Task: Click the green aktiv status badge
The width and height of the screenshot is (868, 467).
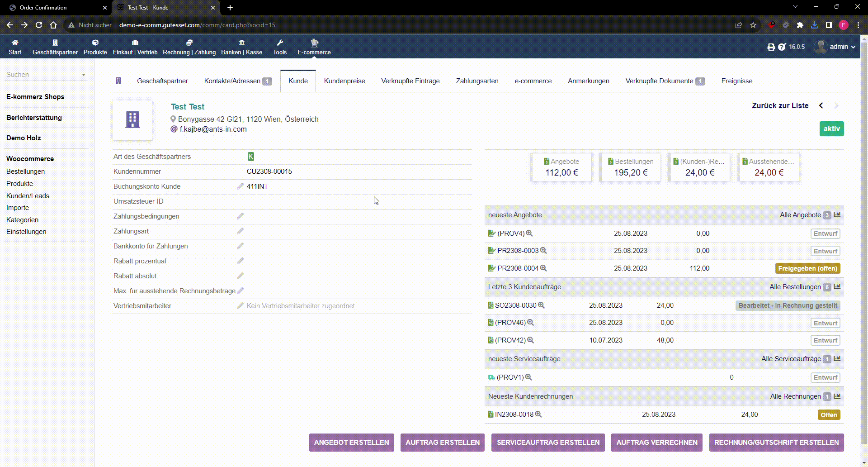Action: tap(831, 129)
